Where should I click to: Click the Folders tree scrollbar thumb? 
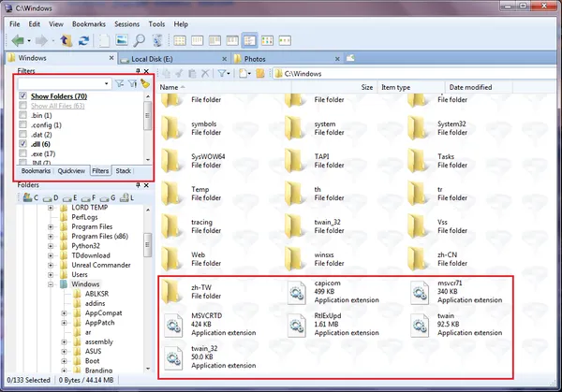pos(148,245)
